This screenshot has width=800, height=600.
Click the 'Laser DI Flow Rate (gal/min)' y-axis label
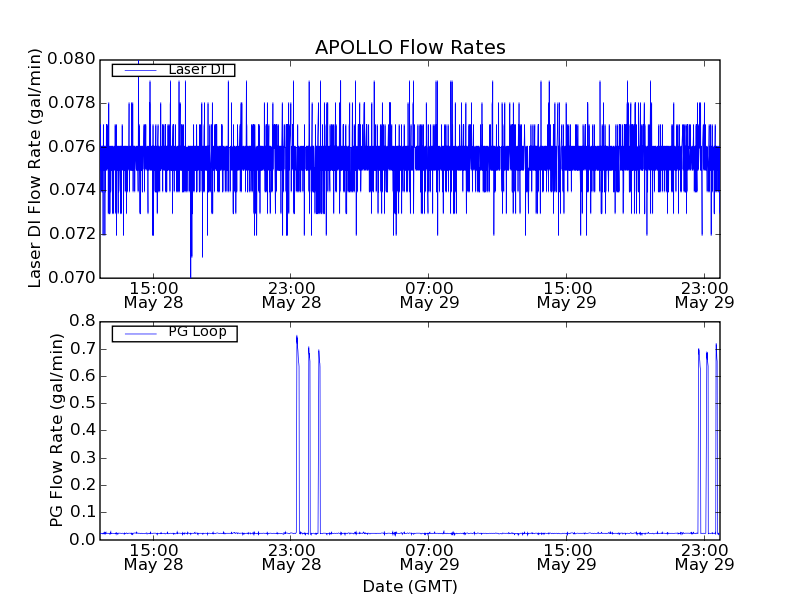(35, 168)
